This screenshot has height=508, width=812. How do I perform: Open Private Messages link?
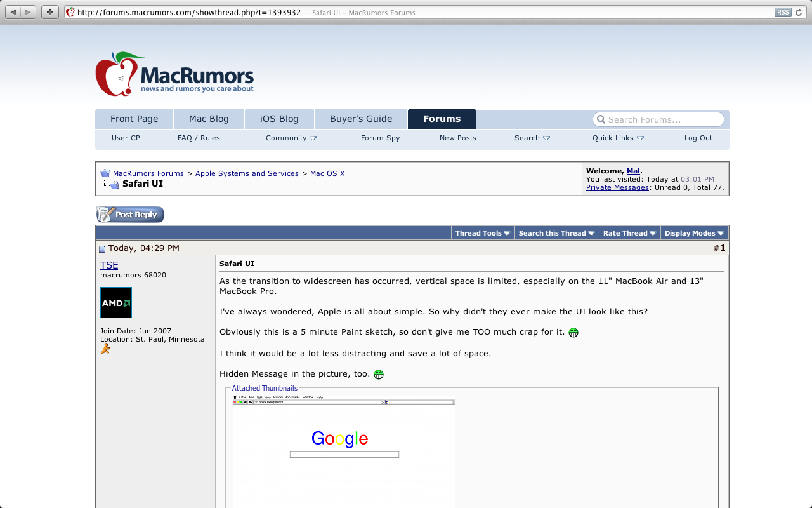click(617, 187)
